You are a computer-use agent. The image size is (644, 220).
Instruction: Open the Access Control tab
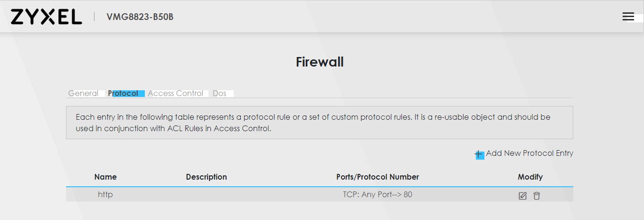175,94
